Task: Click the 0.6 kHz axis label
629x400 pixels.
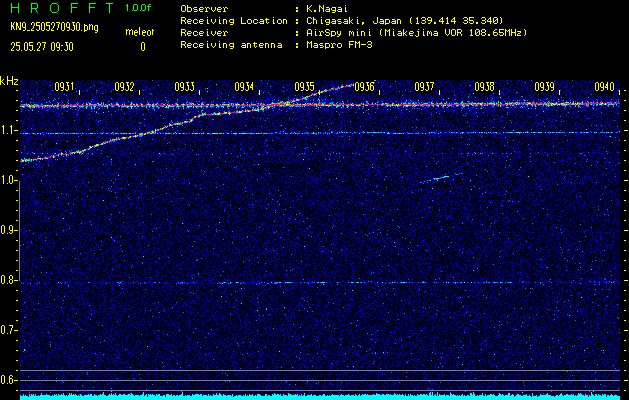Action: [9, 380]
